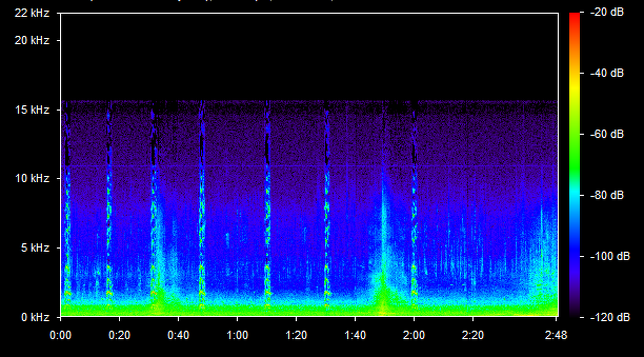
Task: Click the 1:20 time axis label
Action: click(296, 335)
